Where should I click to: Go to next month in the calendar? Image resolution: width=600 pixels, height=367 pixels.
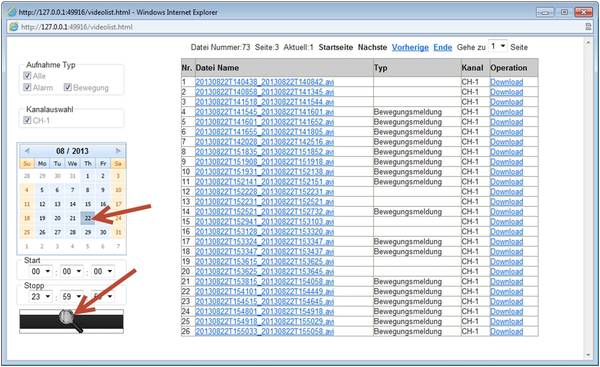(x=118, y=151)
